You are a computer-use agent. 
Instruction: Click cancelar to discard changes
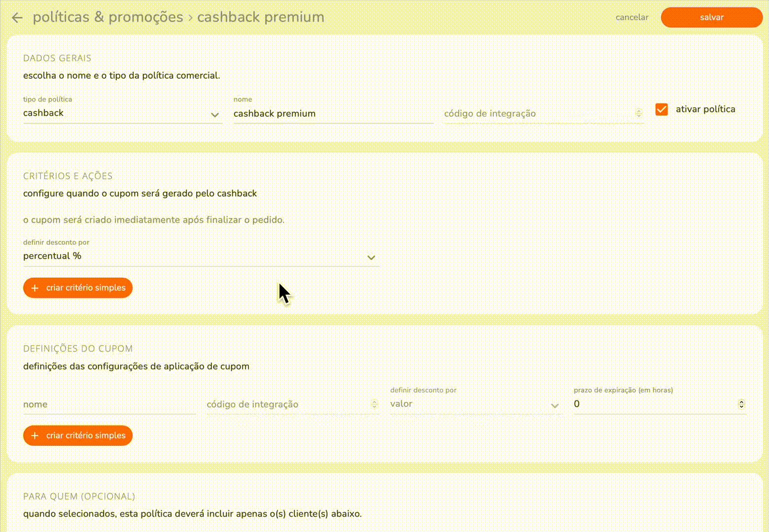(632, 17)
